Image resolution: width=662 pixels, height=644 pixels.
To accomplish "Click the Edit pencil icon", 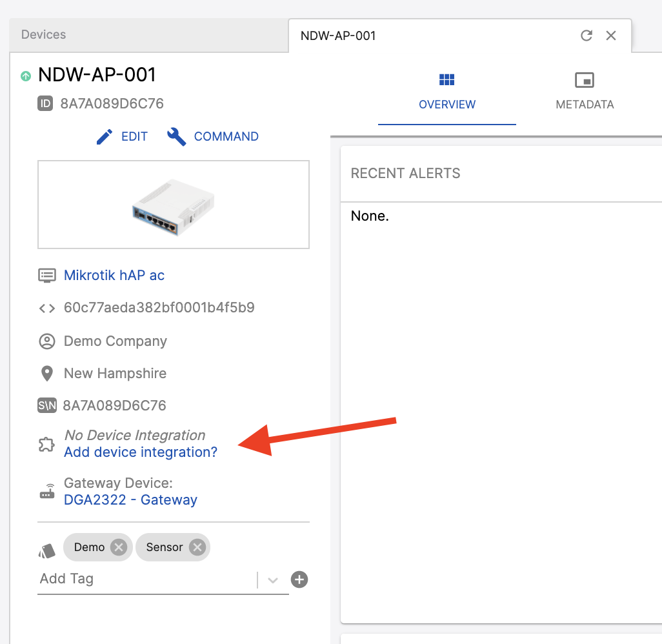I will [x=105, y=137].
